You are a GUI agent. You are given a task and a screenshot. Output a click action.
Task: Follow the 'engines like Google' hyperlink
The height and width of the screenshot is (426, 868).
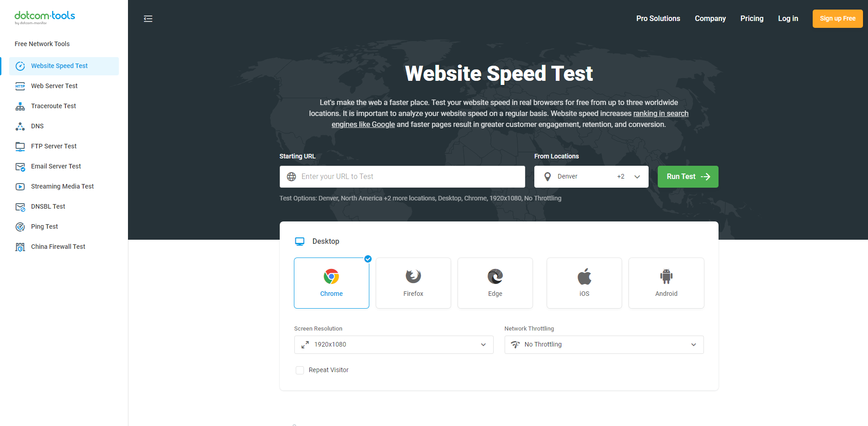coord(363,125)
